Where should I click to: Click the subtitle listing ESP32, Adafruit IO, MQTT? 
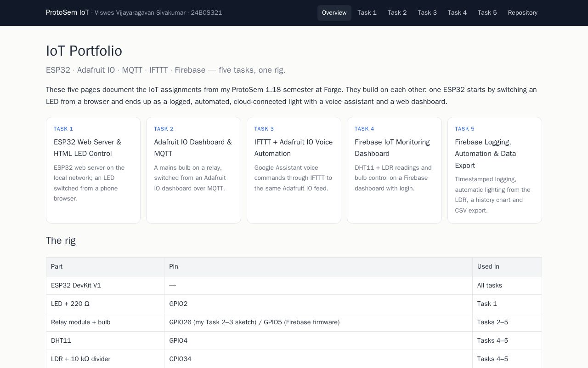pyautogui.click(x=166, y=70)
